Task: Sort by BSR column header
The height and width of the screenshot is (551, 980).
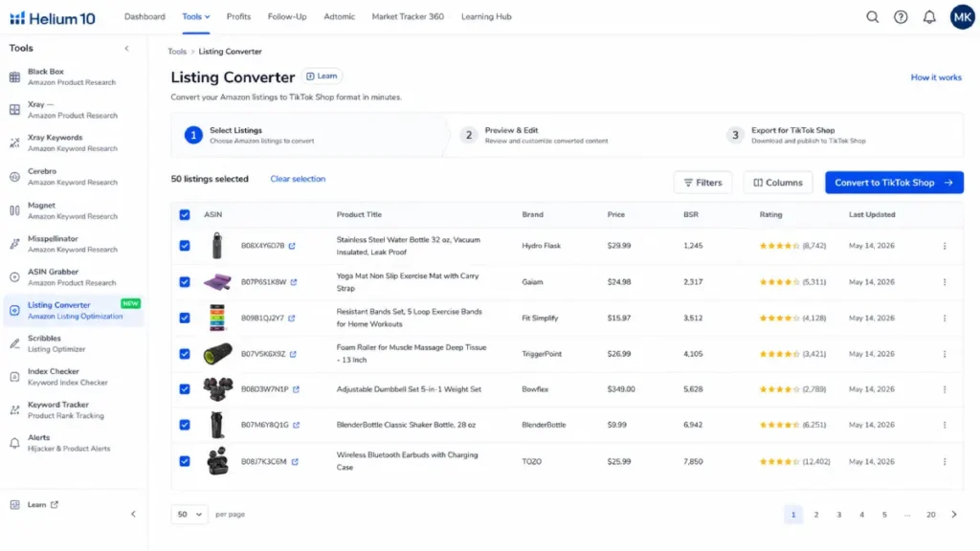Action: pyautogui.click(x=691, y=214)
